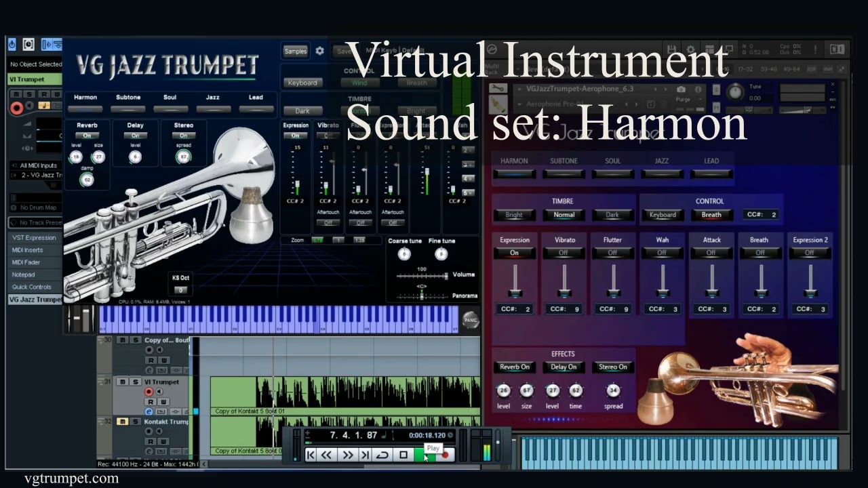This screenshot has height=488, width=868.
Task: Click the Kontakt snapshot camera icon
Action: [681, 89]
